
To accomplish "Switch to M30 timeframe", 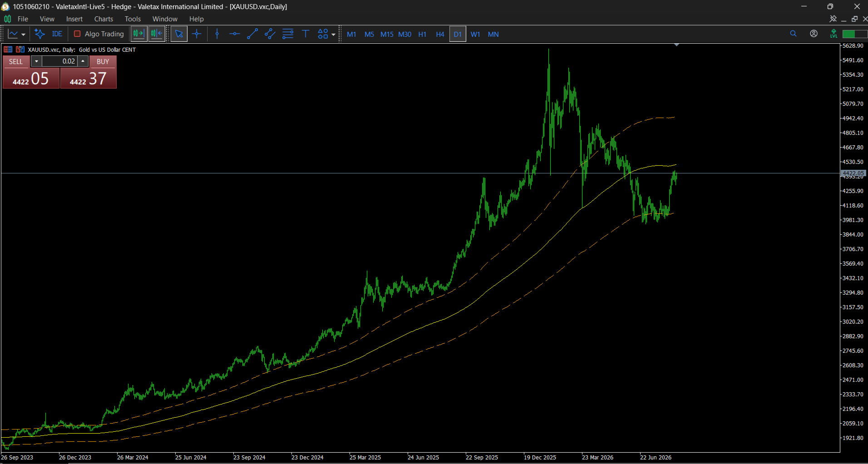I will 404,35.
